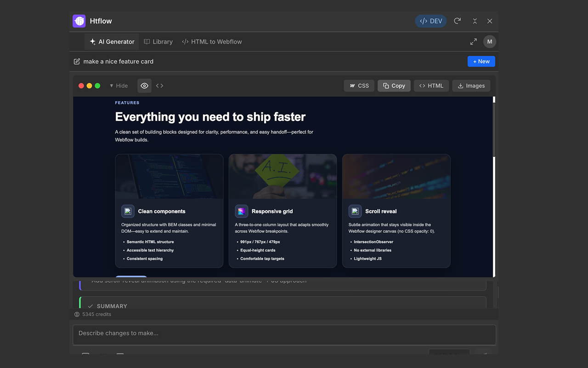
Task: Click the 'Semantic HTML structure' bullet
Action: coord(150,241)
